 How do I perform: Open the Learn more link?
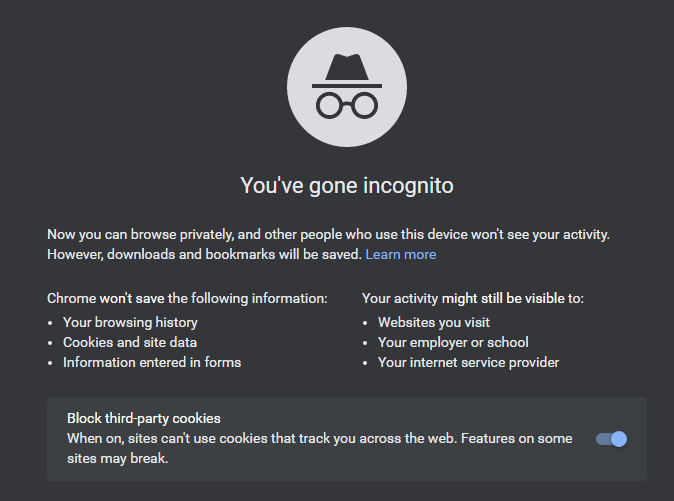pos(401,254)
